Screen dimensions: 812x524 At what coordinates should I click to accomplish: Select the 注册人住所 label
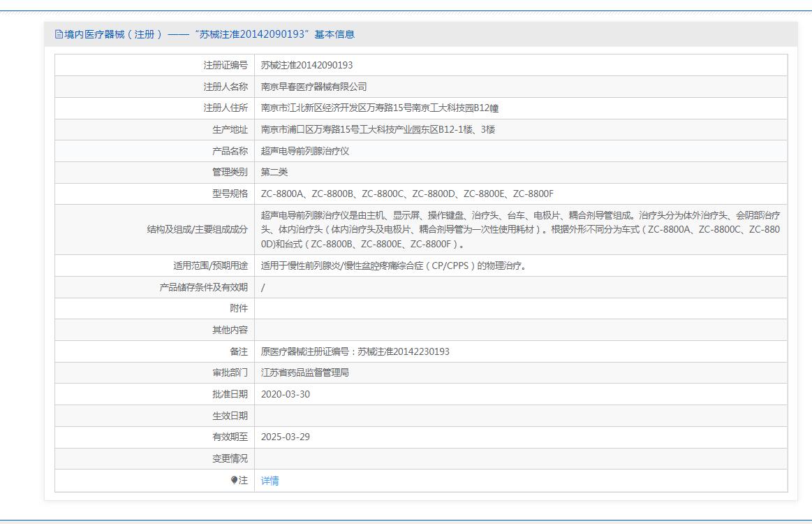coord(226,108)
